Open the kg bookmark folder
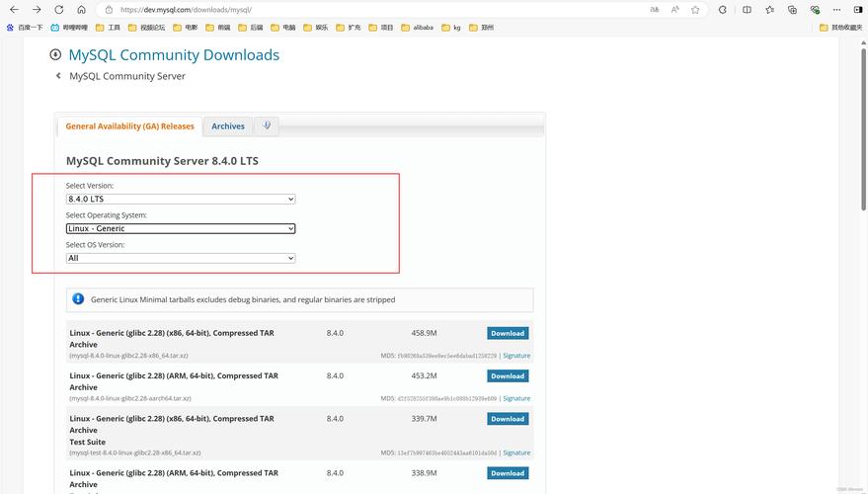This screenshot has height=494, width=868. coord(451,27)
